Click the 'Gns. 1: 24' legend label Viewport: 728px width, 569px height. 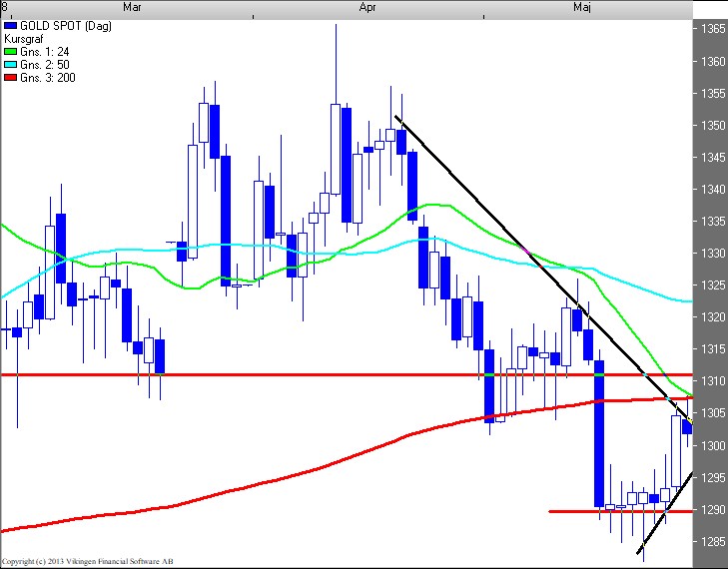[45, 52]
